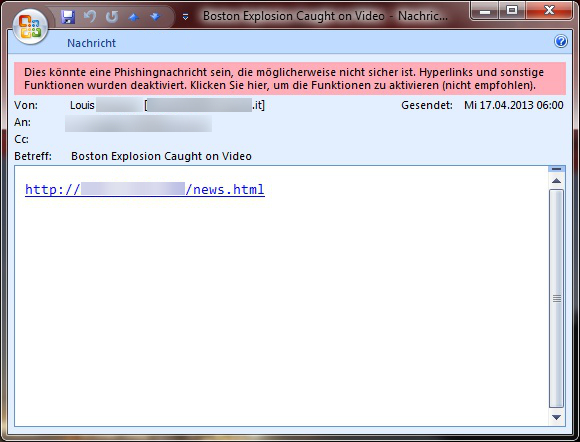Open the news.html hyperlink
Image resolution: width=580 pixels, height=442 pixels.
pos(145,189)
